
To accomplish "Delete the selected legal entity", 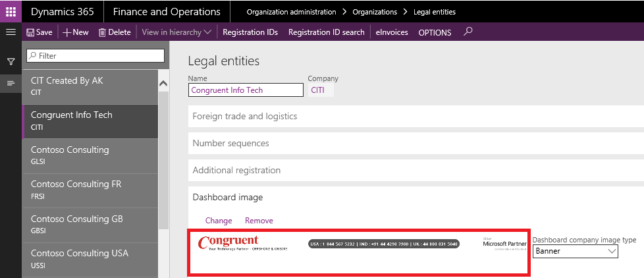I will 115,32.
